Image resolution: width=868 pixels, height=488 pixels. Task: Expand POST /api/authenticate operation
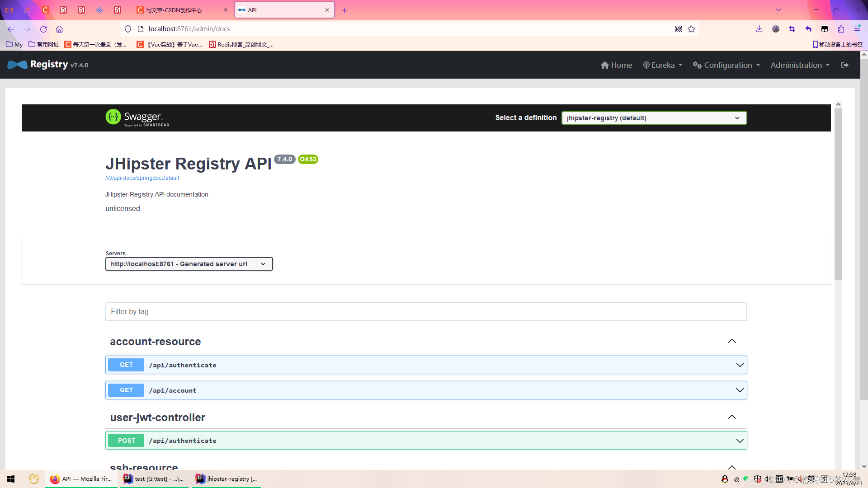(x=426, y=441)
